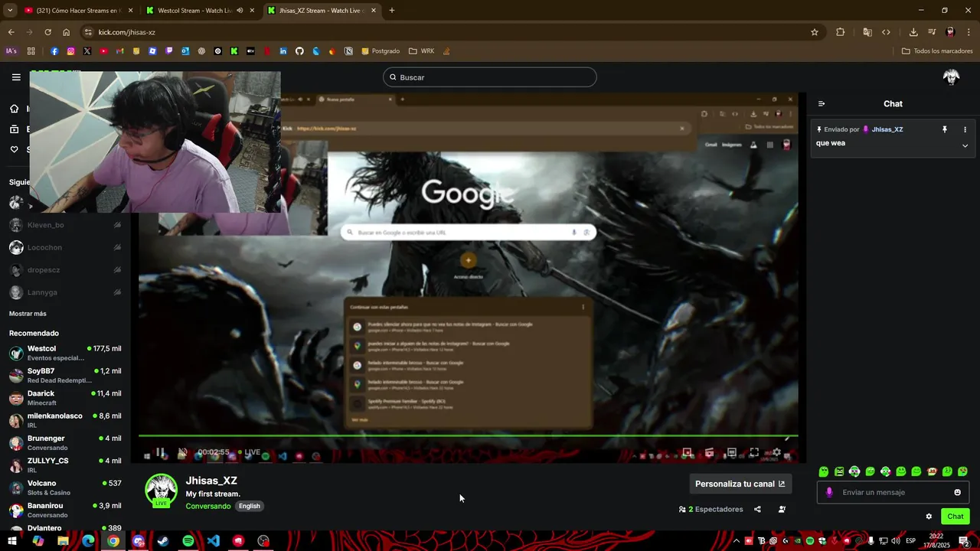Open emoji picker in message box
The width and height of the screenshot is (980, 551).
[957, 492]
